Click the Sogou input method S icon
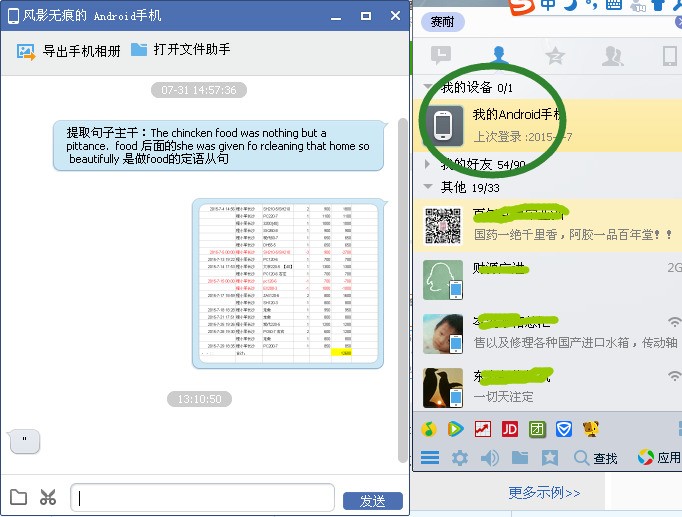 (x=522, y=6)
